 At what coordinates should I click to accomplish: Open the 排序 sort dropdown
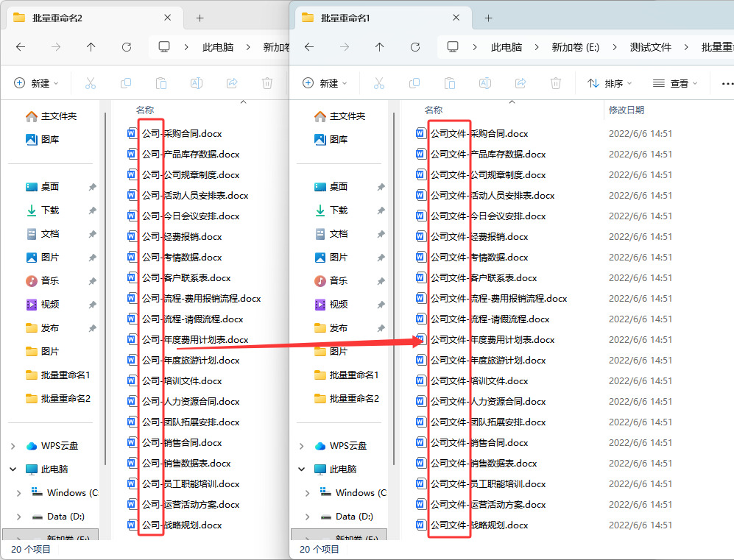(610, 83)
